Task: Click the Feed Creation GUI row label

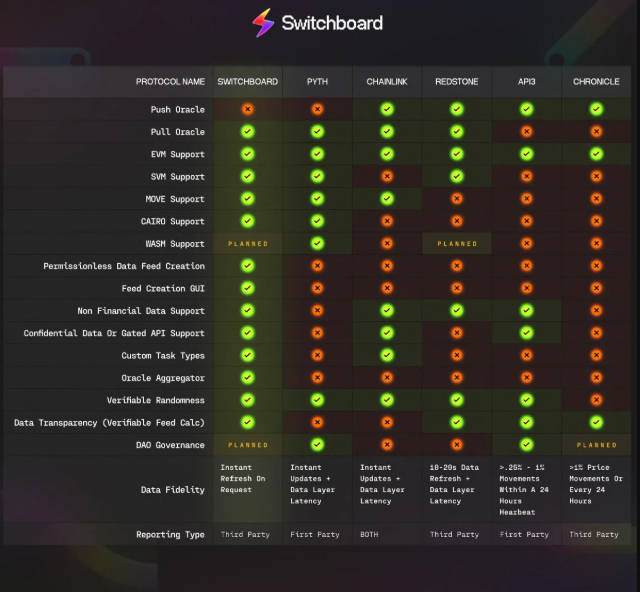Action: coord(163,289)
